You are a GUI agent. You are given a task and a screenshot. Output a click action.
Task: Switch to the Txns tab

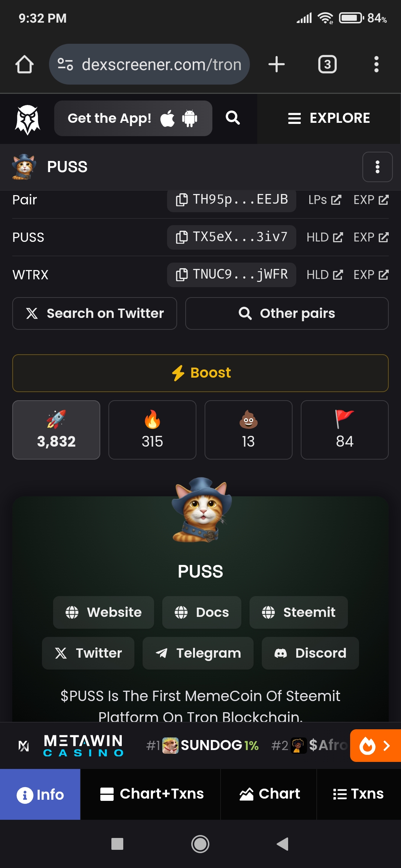point(359,794)
